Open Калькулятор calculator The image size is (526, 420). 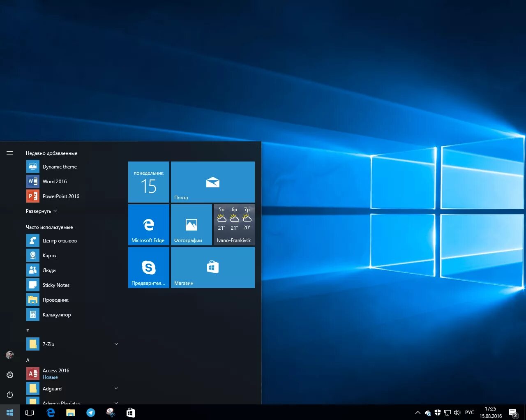click(x=72, y=314)
